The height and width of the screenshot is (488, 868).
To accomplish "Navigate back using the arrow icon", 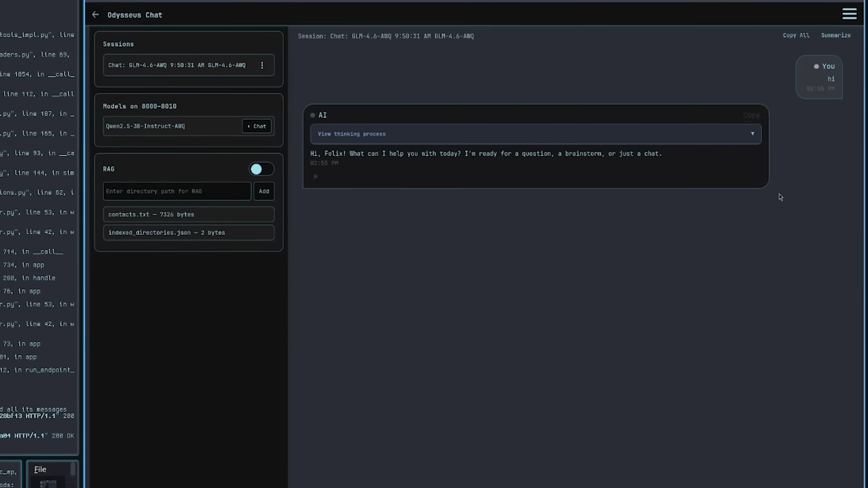I will (95, 14).
